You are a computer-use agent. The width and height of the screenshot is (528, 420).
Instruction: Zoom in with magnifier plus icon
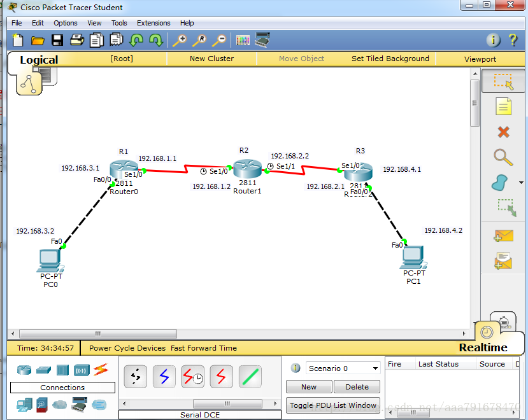[180, 40]
